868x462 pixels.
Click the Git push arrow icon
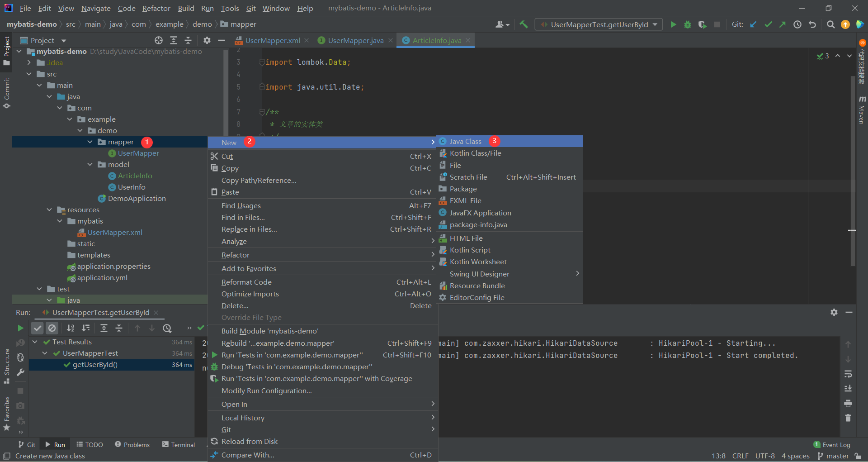click(783, 24)
